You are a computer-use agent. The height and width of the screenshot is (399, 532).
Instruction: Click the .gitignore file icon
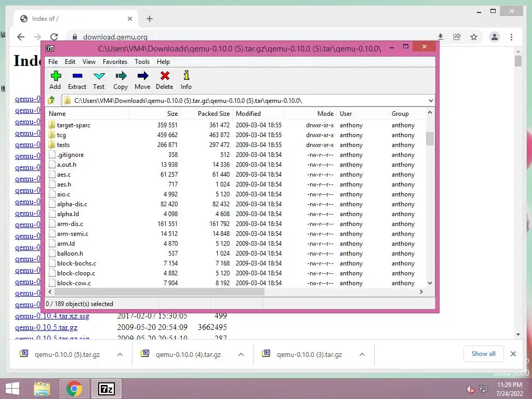click(x=52, y=154)
